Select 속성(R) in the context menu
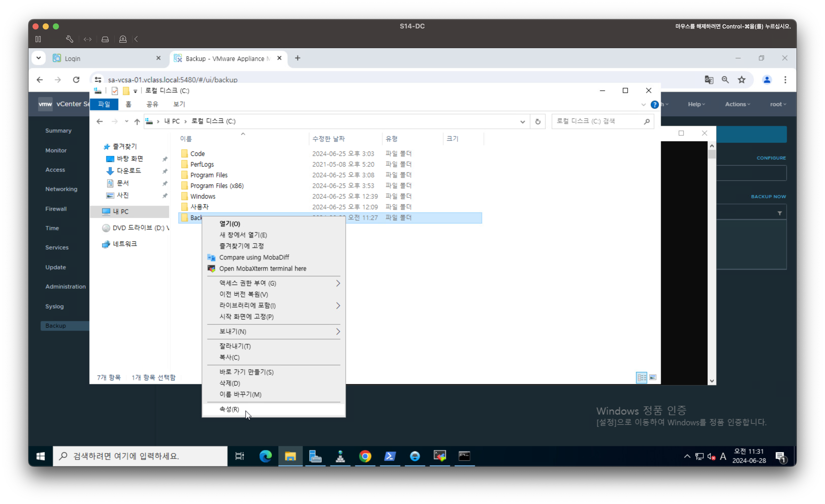 pyautogui.click(x=229, y=409)
